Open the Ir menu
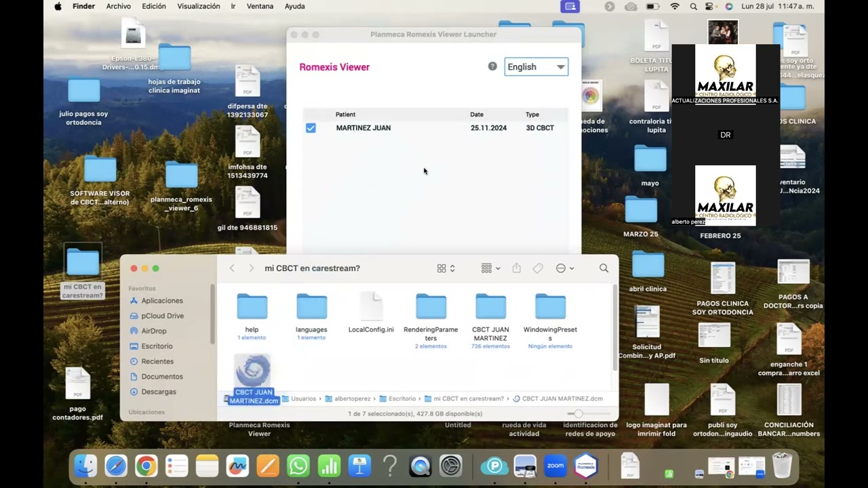This screenshot has height=488, width=868. [x=233, y=6]
